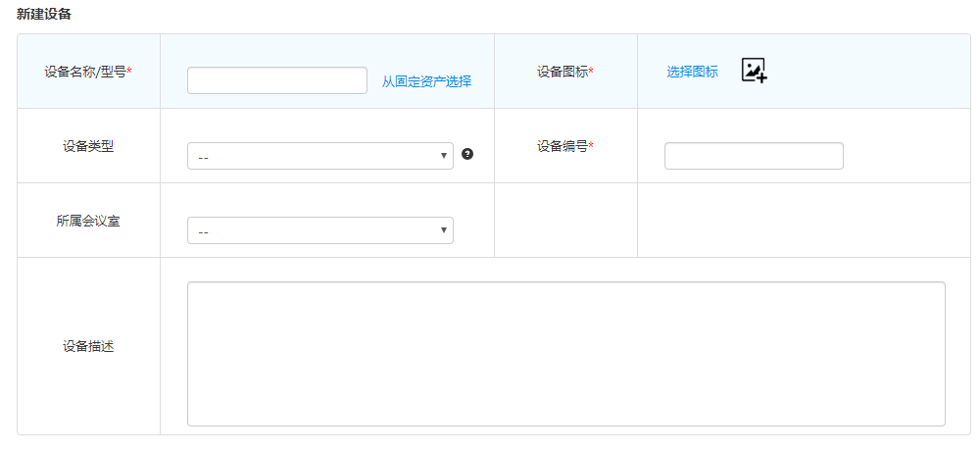Click the 设备图标 label
Image resolution: width=980 pixels, height=451 pixels.
563,72
